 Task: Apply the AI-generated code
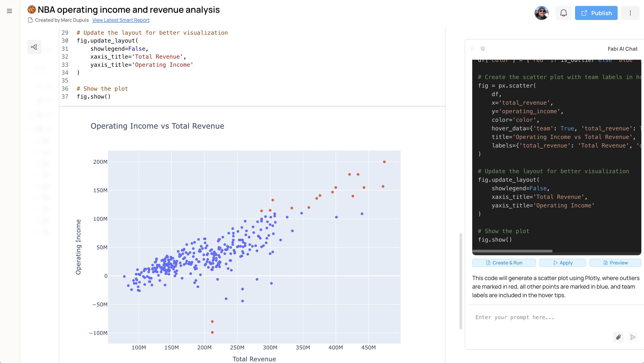(563, 262)
